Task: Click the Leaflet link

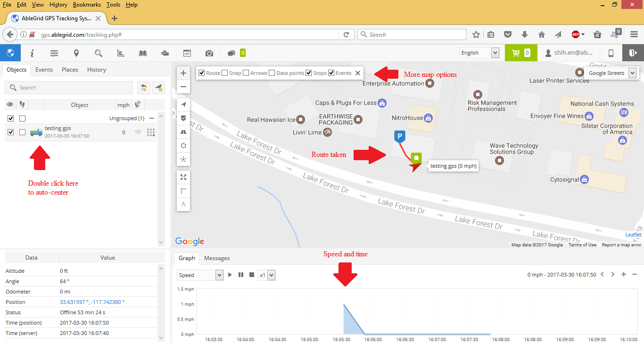Action: [633, 235]
